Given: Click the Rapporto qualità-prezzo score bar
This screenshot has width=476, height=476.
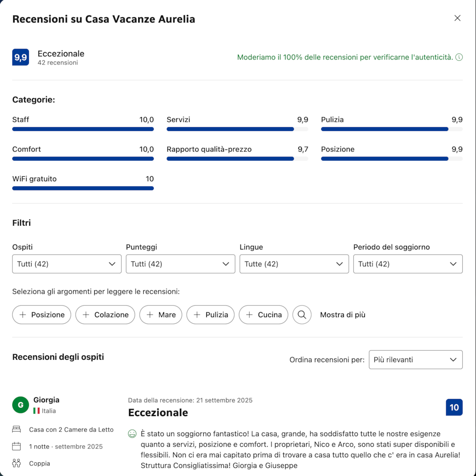Looking at the screenshot, I should tap(238, 159).
